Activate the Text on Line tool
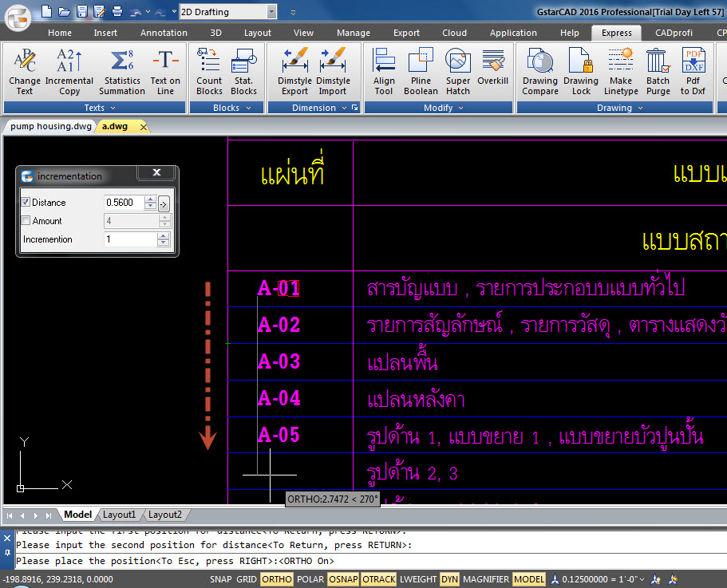The image size is (727, 588). tap(165, 72)
